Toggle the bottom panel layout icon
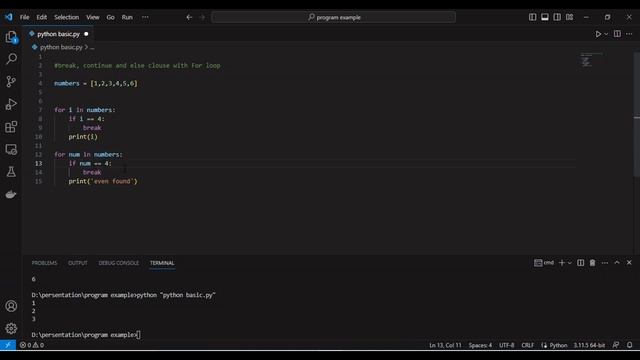 coord(545,17)
